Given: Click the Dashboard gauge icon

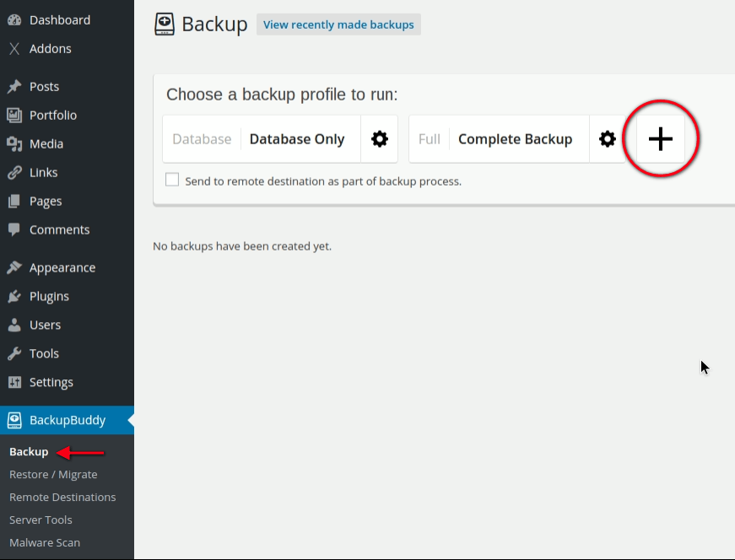Looking at the screenshot, I should (x=14, y=20).
